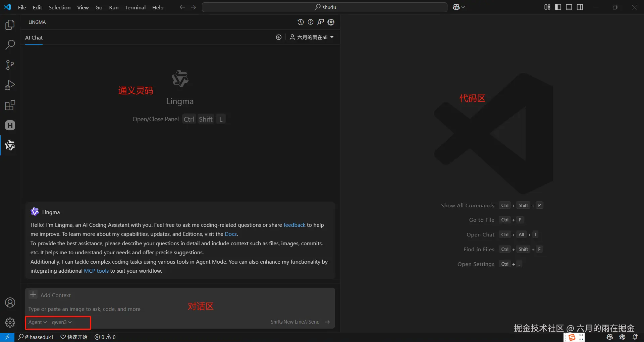Click the plus icon beside Add Context
The image size is (644, 342).
tap(33, 295)
